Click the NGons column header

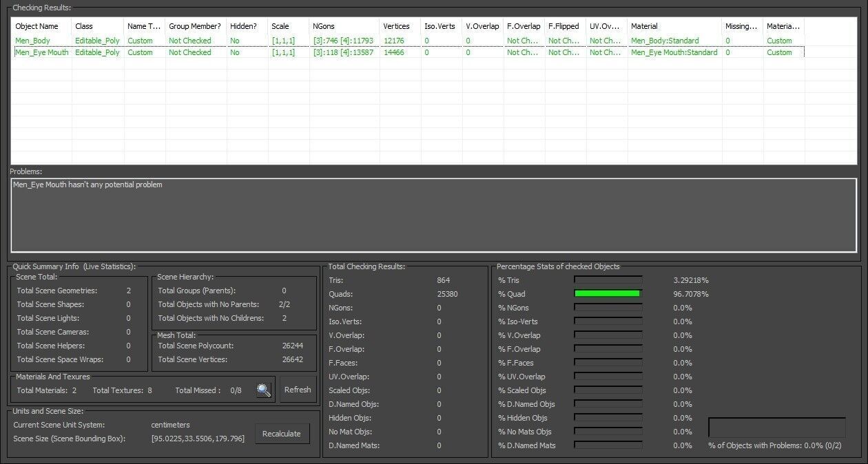(344, 26)
